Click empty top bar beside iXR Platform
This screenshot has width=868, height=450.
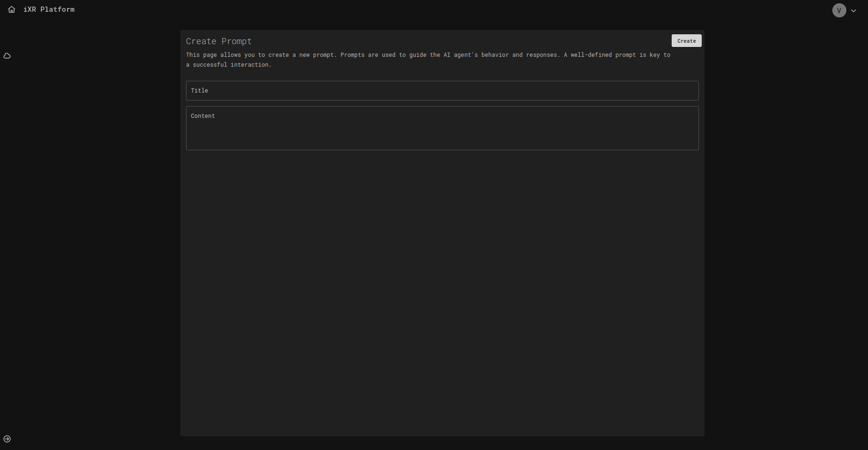(423, 9)
